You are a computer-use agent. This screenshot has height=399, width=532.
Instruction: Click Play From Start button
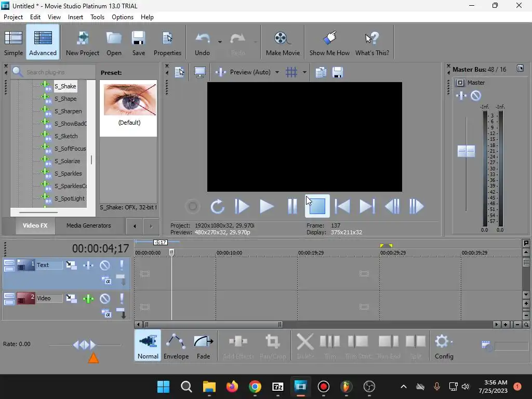(242, 206)
